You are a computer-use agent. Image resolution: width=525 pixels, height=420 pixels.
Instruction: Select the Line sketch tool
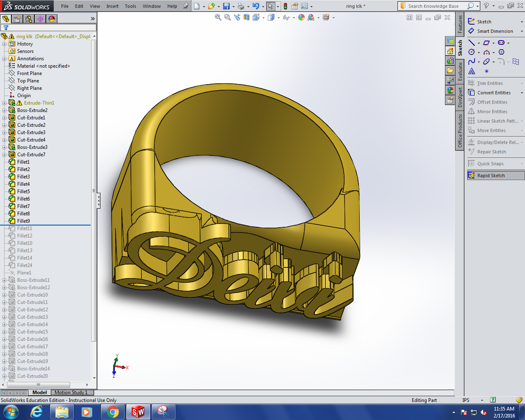(472, 43)
